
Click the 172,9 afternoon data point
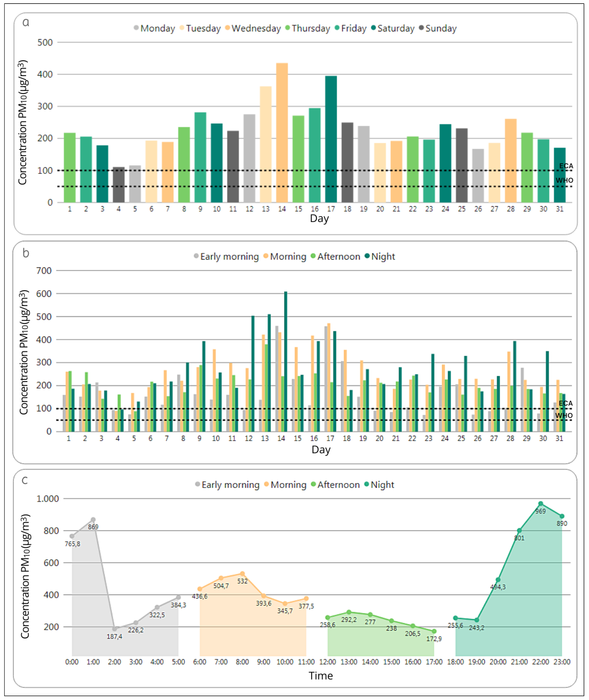[434, 631]
